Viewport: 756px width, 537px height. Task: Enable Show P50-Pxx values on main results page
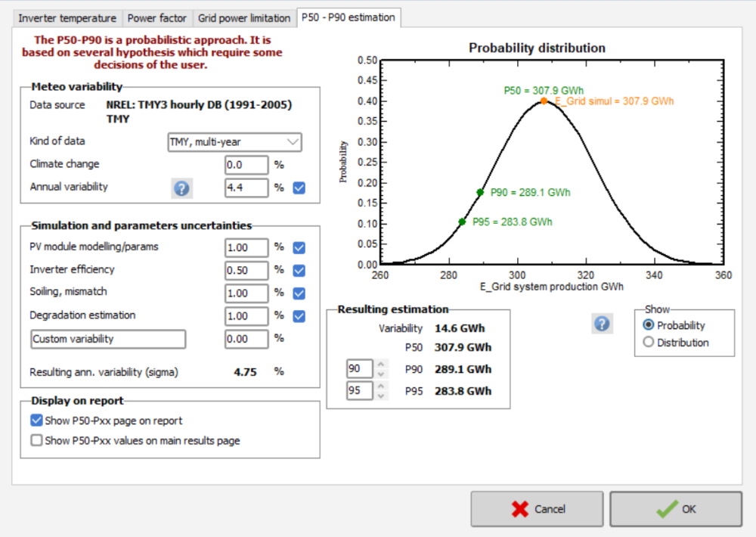[36, 439]
